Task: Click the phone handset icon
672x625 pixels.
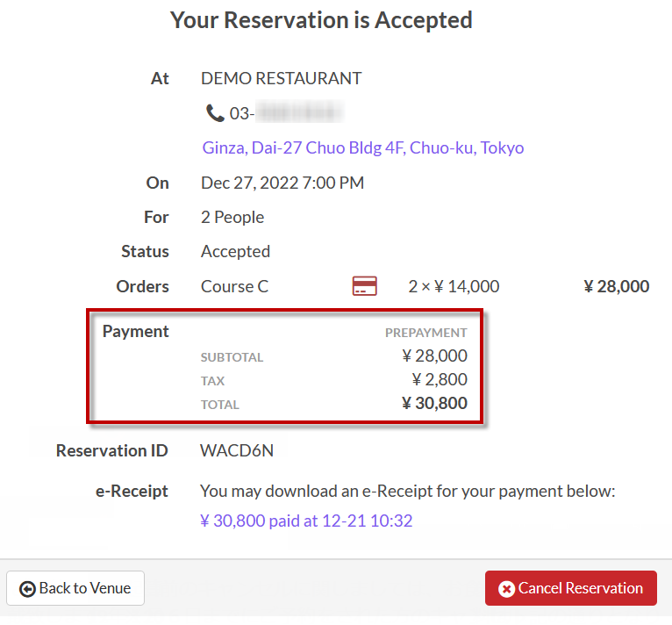Action: 215,113
